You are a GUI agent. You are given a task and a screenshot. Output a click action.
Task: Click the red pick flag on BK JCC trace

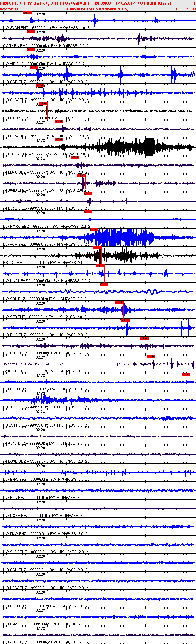97,248
